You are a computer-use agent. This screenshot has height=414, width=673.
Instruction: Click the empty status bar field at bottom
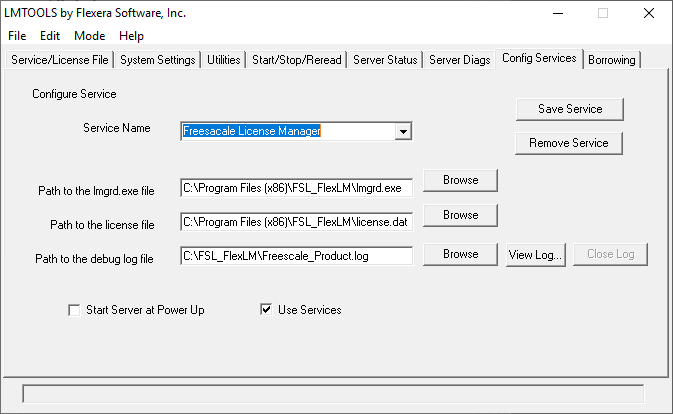tap(333, 393)
